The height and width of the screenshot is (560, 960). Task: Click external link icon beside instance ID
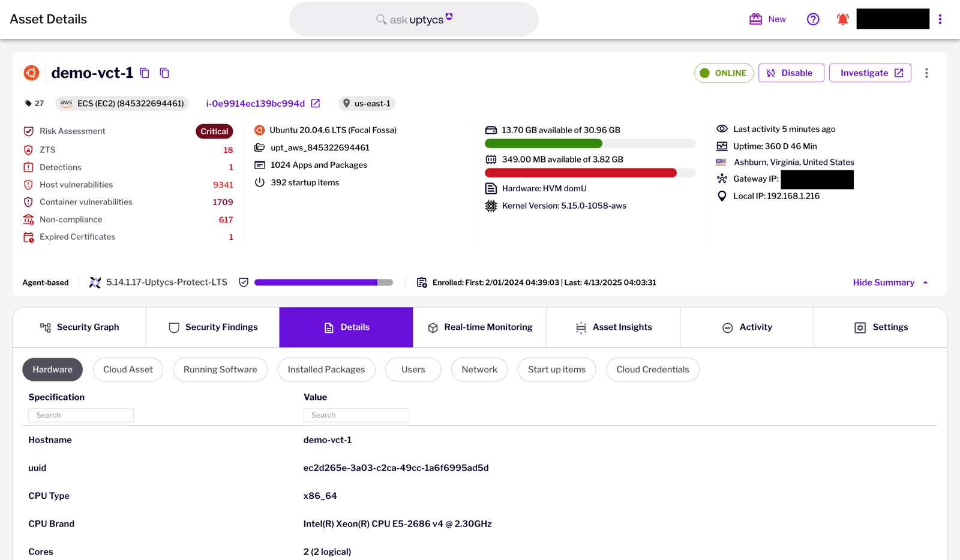(x=316, y=104)
